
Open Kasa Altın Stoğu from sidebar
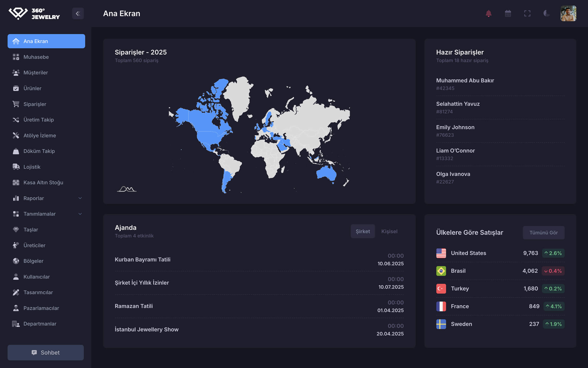pos(43,182)
